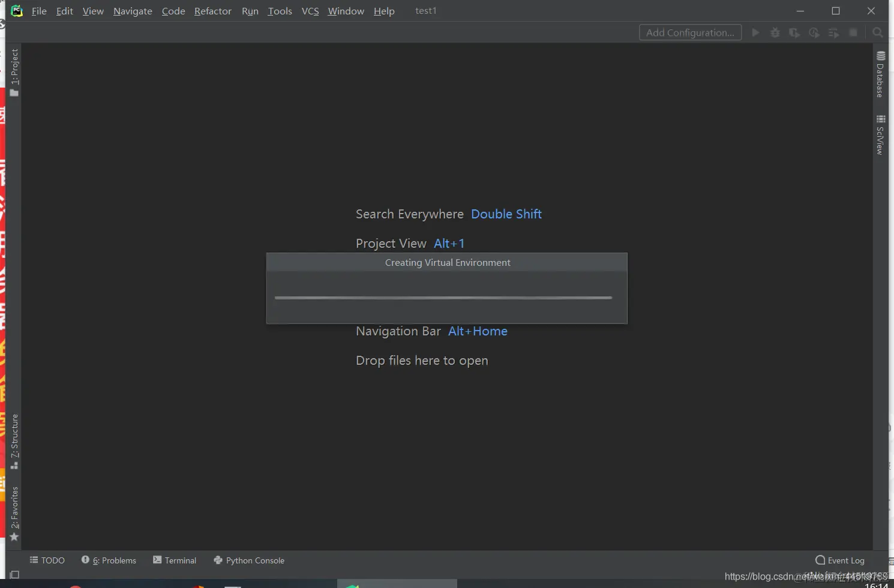Run with Coverage toolbar icon

tap(794, 32)
